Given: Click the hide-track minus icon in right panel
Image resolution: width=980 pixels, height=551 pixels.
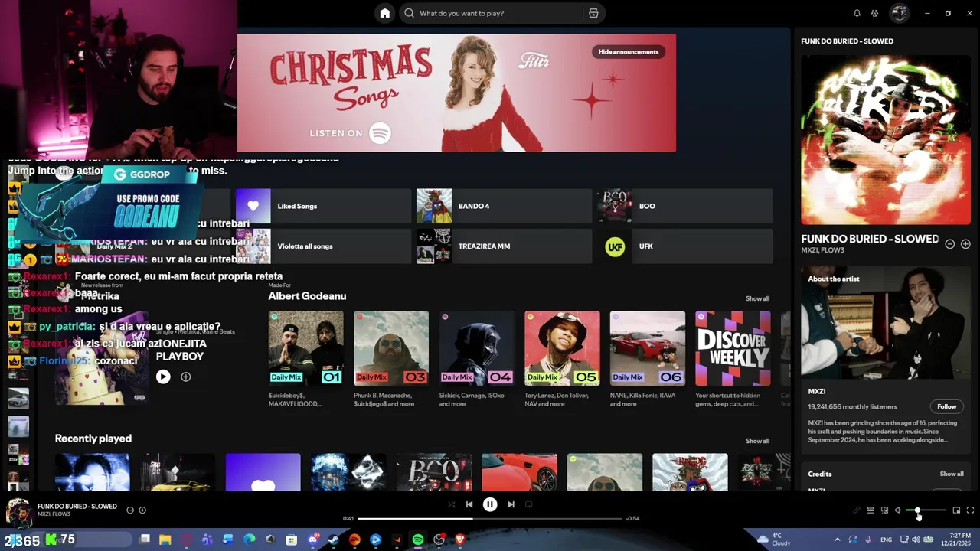Looking at the screenshot, I should tap(949, 244).
